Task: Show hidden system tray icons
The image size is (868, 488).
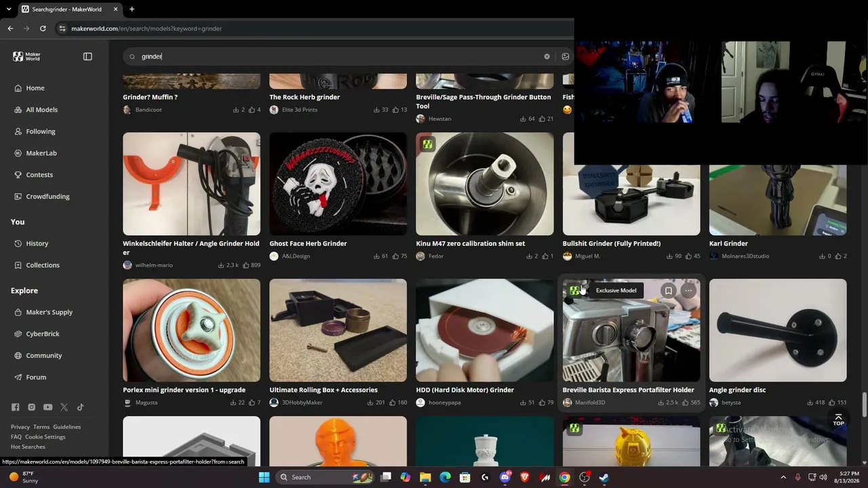Action: 783,477
